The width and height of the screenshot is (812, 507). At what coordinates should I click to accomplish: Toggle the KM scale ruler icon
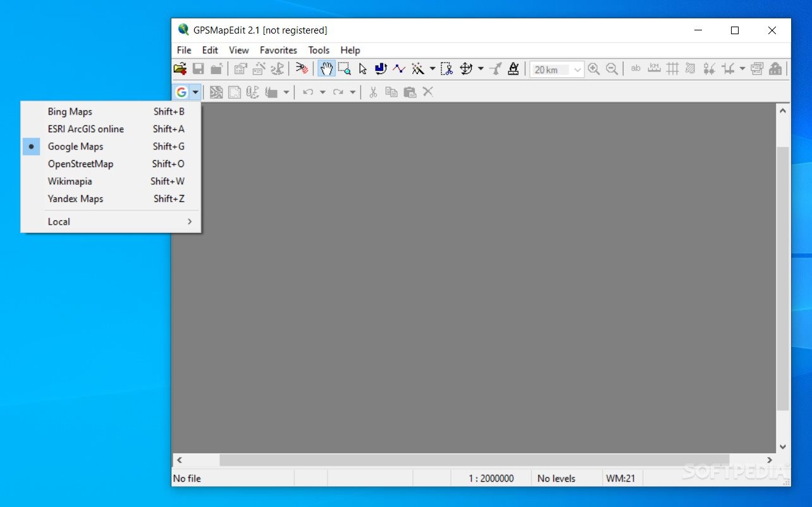coord(655,69)
